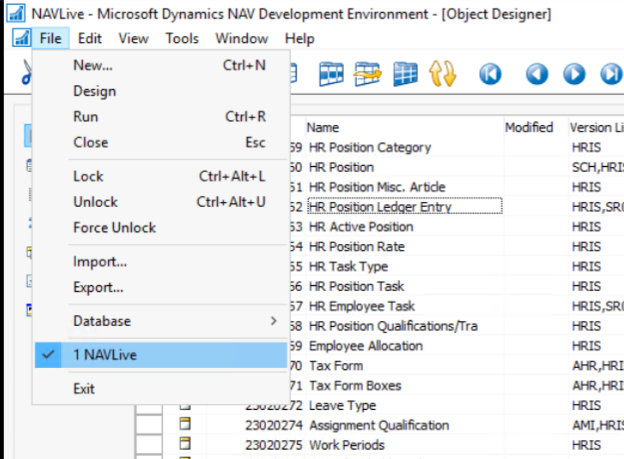Go to first record button
This screenshot has height=459, width=624.
click(x=490, y=74)
